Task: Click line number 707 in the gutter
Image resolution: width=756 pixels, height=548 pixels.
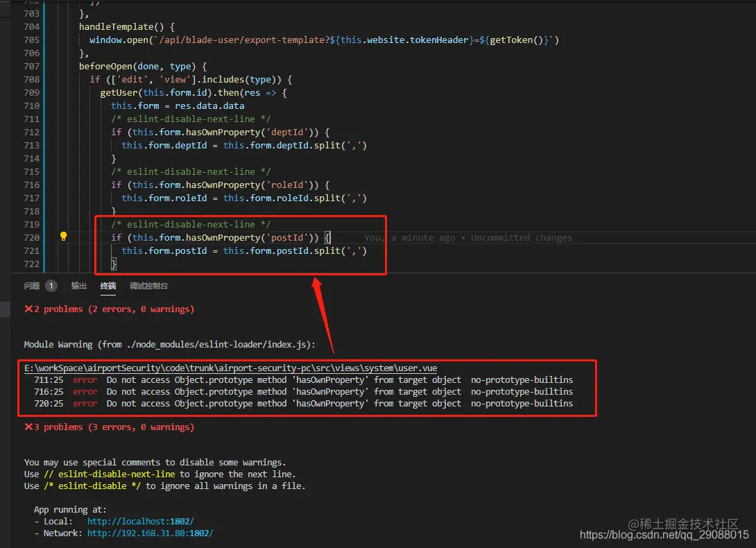Action: pos(31,66)
